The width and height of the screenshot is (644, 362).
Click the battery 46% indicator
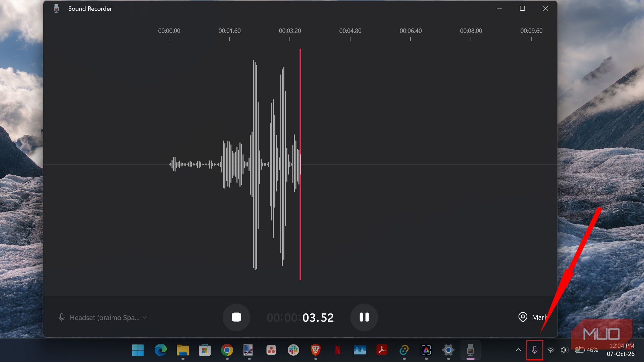pyautogui.click(x=586, y=350)
